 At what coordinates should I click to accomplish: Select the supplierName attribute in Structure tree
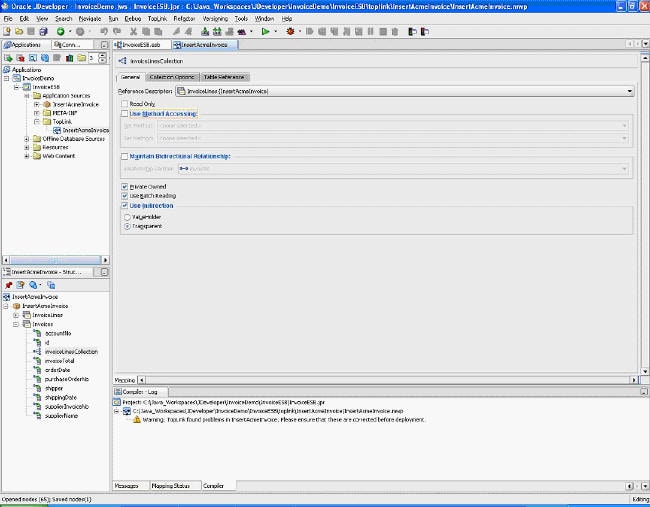point(61,416)
